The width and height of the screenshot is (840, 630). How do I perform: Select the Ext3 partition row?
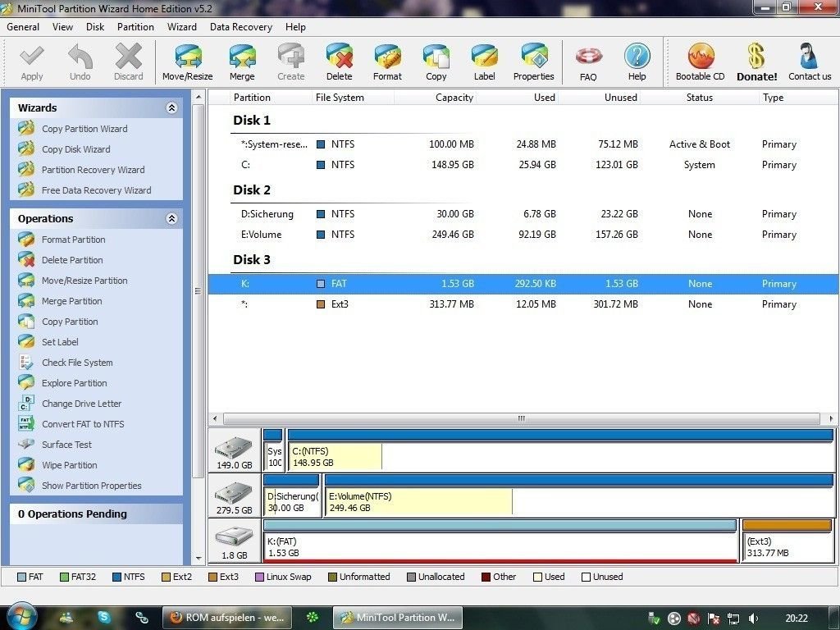click(x=523, y=304)
